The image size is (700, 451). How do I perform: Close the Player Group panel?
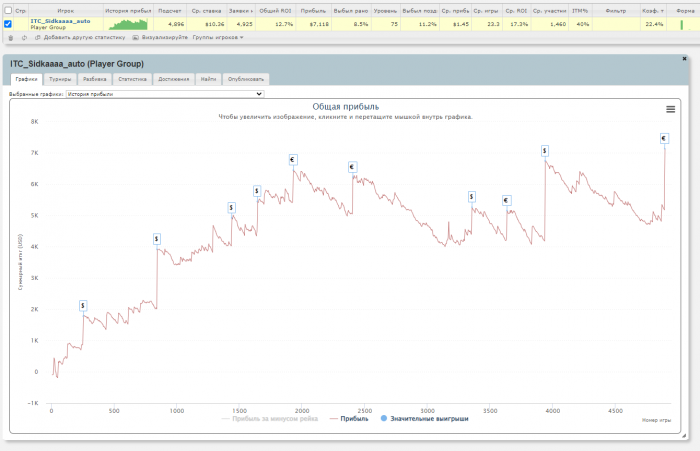pos(684,58)
